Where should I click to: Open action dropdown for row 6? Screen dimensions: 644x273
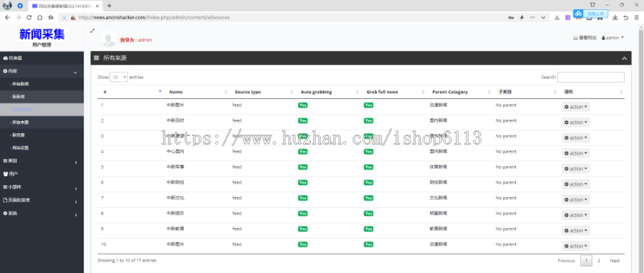tap(576, 184)
